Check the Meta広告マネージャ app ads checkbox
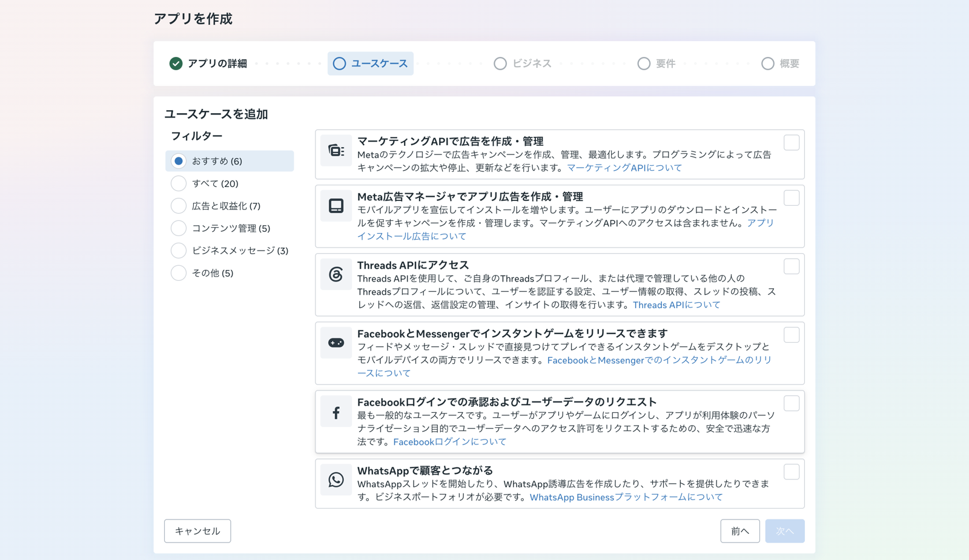The image size is (969, 560). click(792, 198)
